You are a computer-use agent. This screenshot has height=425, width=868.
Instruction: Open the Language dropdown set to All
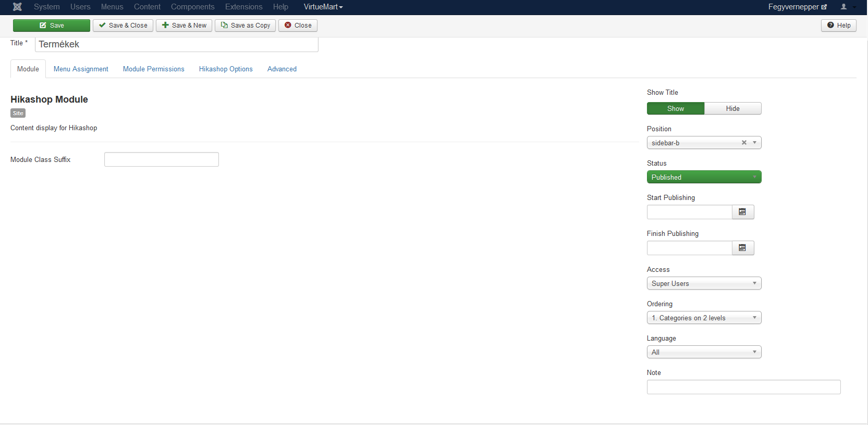point(704,352)
